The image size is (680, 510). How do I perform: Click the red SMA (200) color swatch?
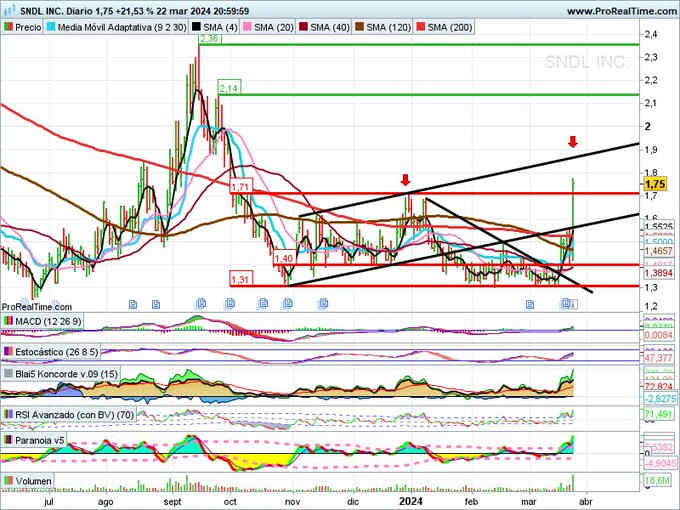421,27
